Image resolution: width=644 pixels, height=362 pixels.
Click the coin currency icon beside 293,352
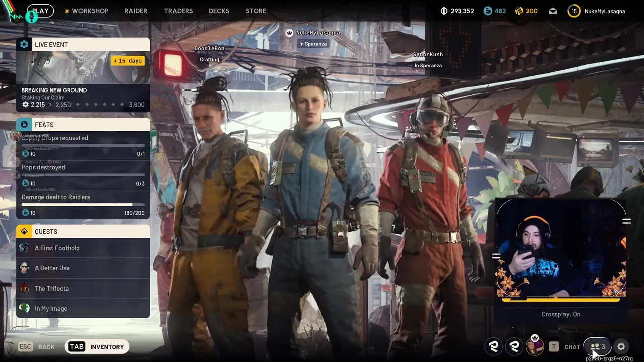(x=444, y=11)
